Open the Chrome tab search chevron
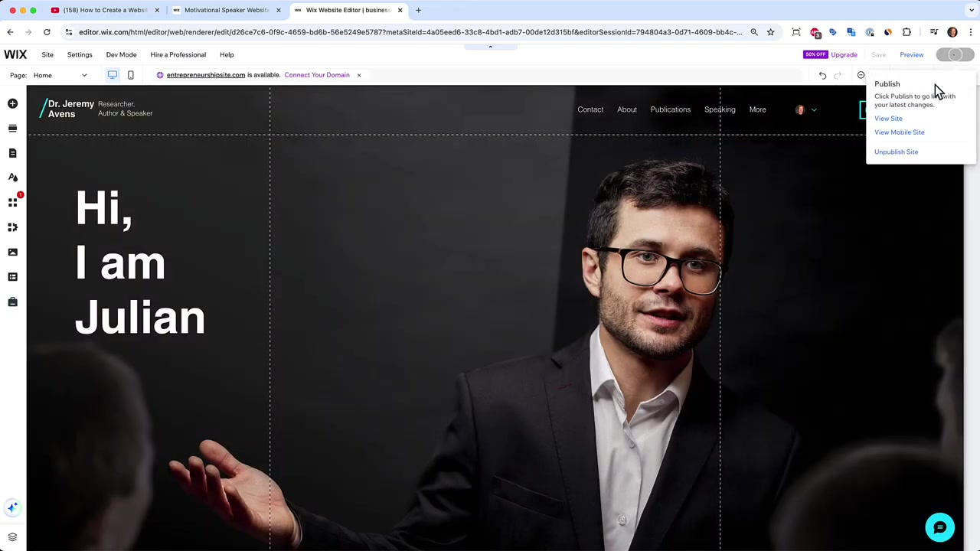The height and width of the screenshot is (551, 980). pos(970,10)
